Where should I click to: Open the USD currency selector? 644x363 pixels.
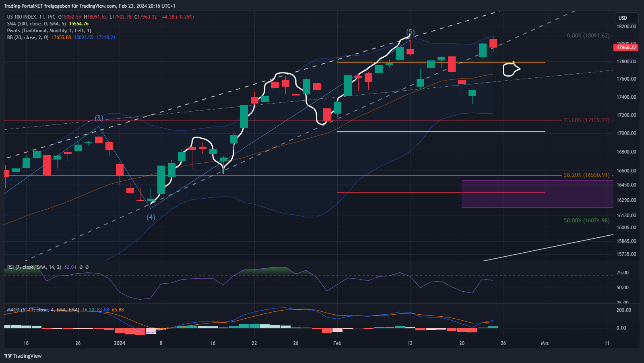point(626,18)
